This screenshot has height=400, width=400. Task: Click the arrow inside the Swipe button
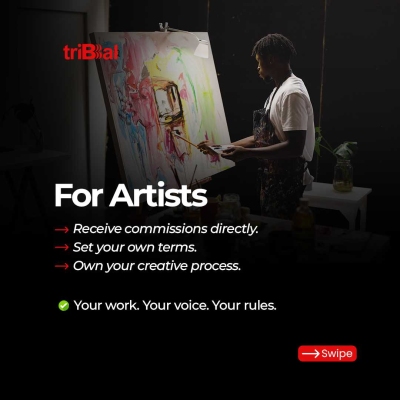[311, 354]
